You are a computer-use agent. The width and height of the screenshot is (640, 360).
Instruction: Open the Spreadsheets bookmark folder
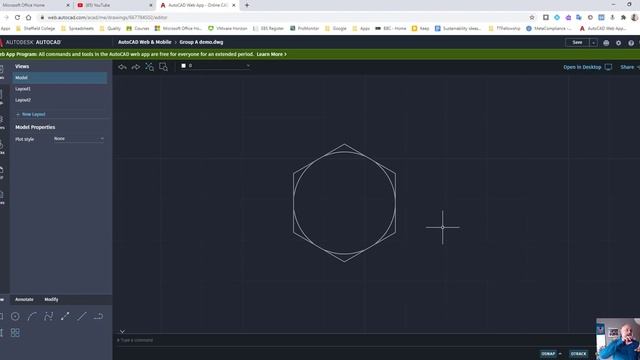pyautogui.click(x=78, y=29)
